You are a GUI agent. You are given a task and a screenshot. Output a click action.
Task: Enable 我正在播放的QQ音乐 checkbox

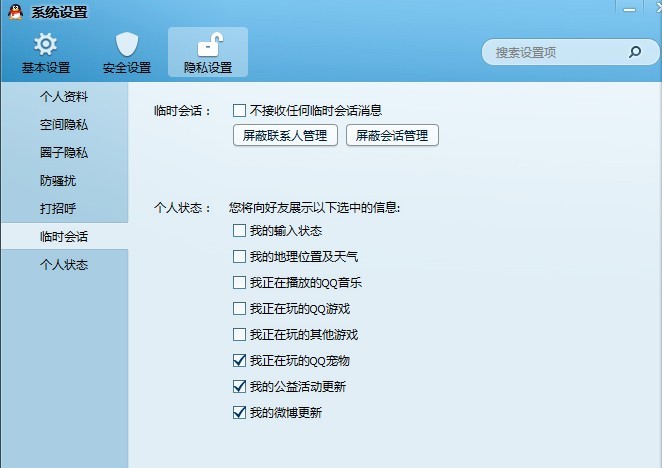coord(239,283)
